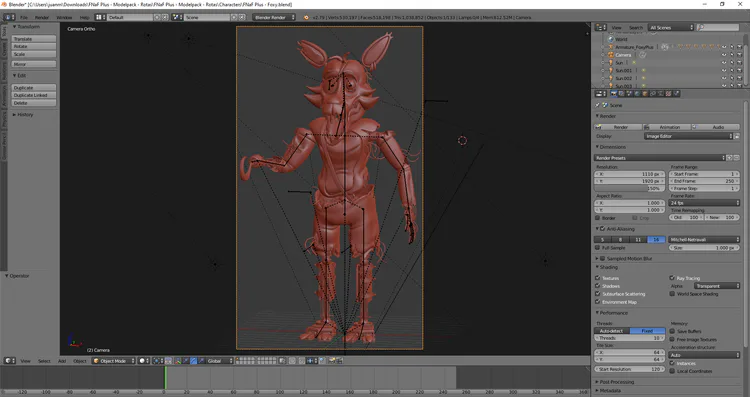Open Render Layers properties tab icon
The width and height of the screenshot is (750, 397).
pos(621,94)
